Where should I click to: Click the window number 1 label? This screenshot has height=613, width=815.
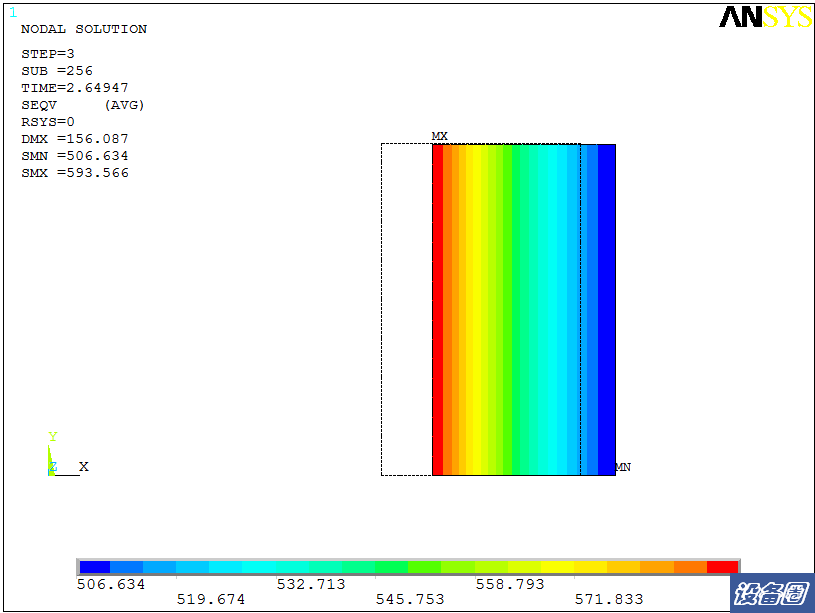(13, 13)
